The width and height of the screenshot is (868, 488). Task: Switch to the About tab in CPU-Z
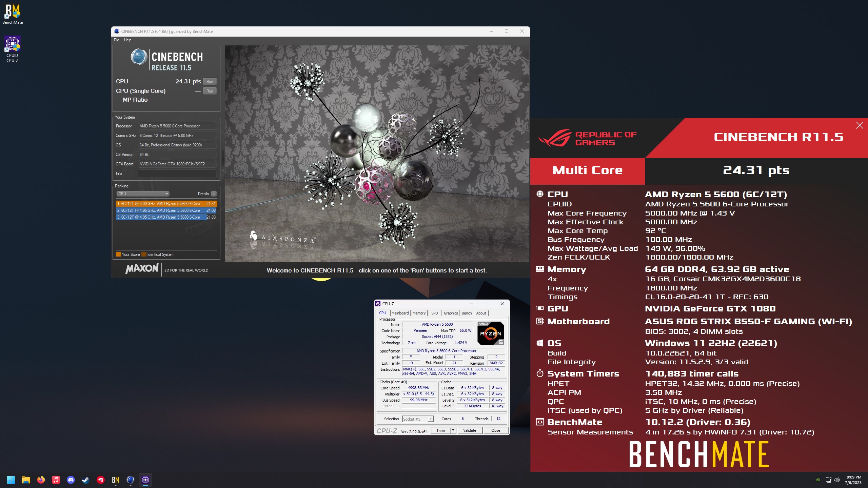[x=481, y=313]
